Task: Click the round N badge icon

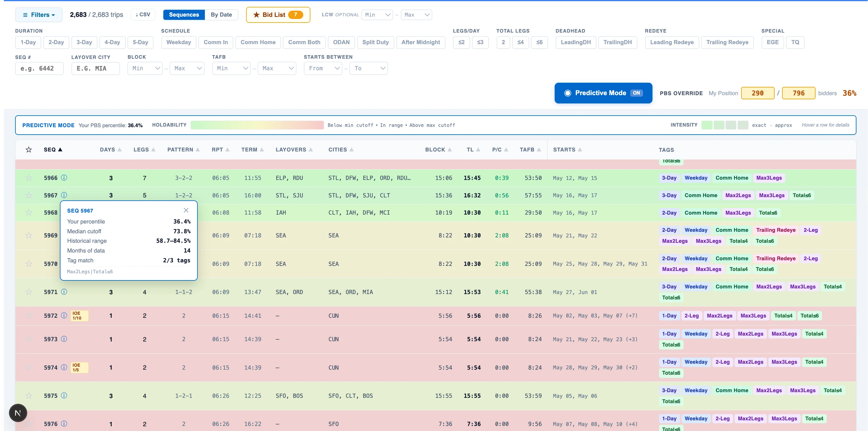Action: [x=18, y=413]
